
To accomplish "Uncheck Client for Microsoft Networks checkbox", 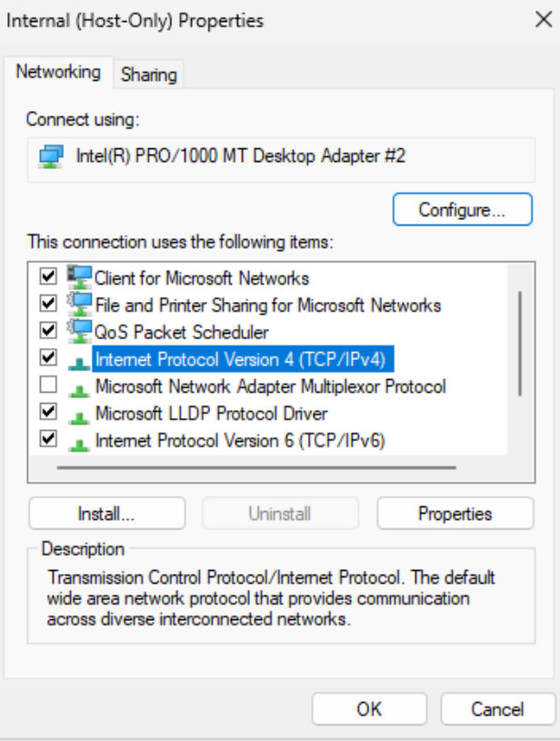I will [x=48, y=276].
